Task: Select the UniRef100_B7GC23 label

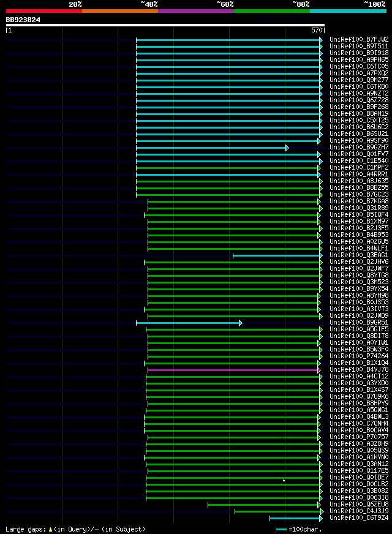Action: [359, 195]
